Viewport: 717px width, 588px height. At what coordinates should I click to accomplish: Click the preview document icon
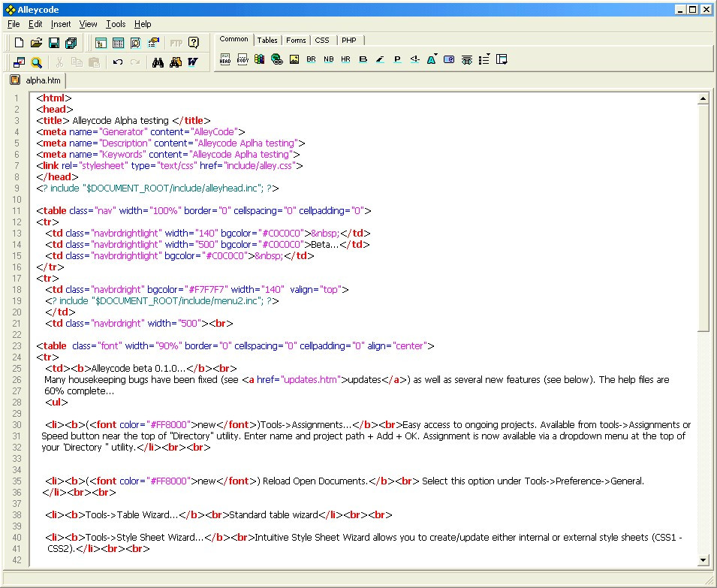tap(135, 43)
